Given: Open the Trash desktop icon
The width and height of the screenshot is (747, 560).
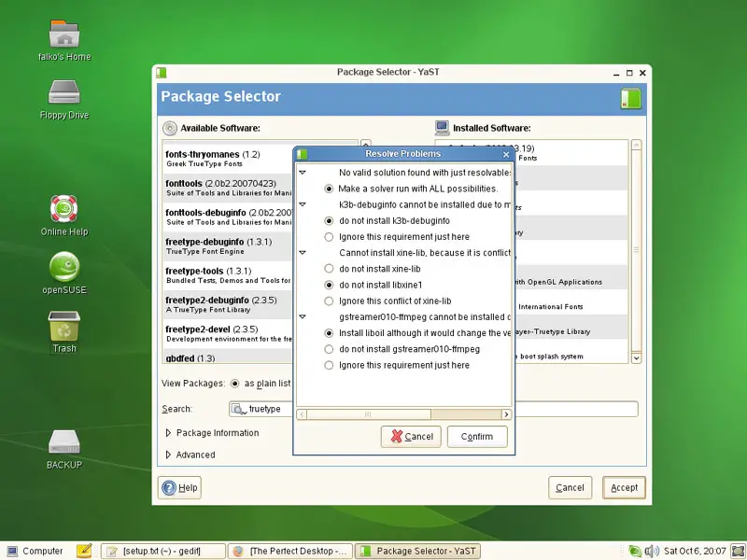Looking at the screenshot, I should point(64,326).
